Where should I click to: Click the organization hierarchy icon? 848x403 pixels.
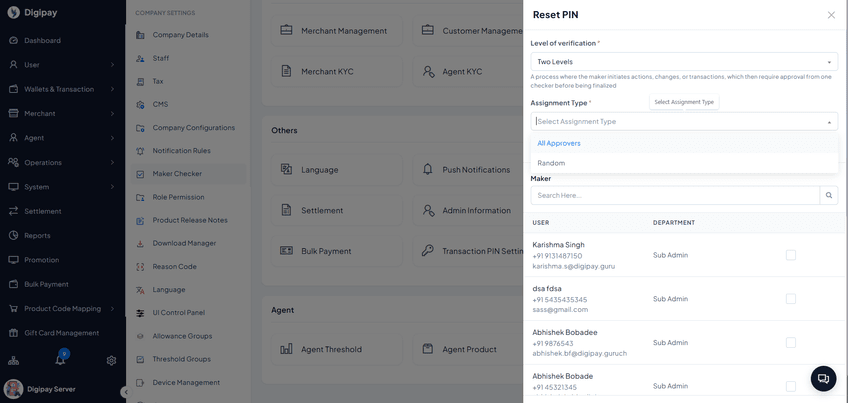pyautogui.click(x=13, y=360)
